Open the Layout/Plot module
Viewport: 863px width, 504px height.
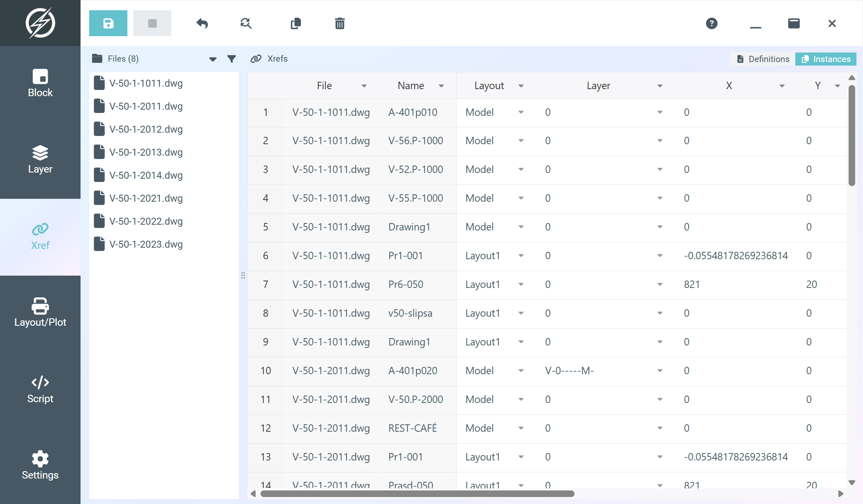40,313
